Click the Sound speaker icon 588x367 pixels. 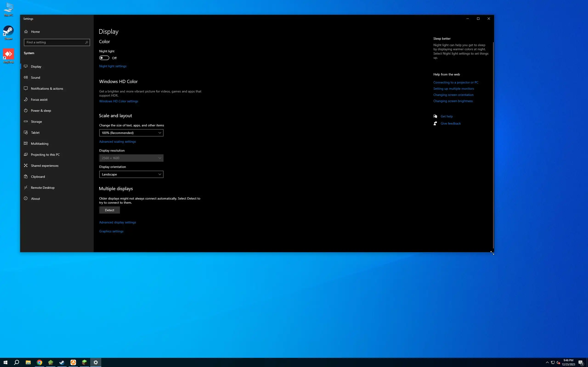tap(26, 78)
